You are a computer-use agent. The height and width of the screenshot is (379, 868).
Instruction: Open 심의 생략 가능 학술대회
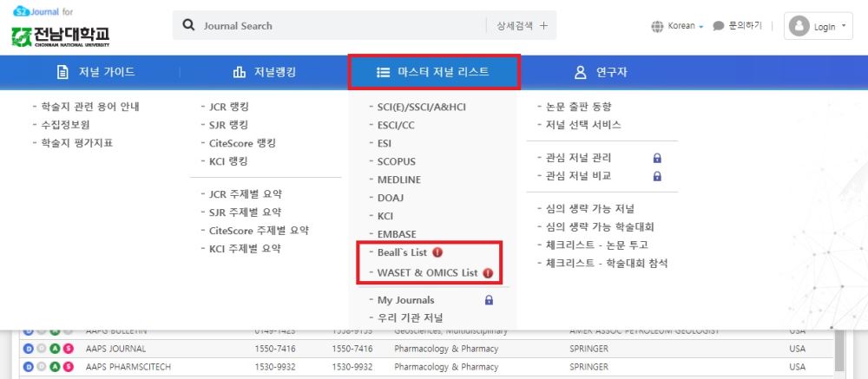coord(600,227)
